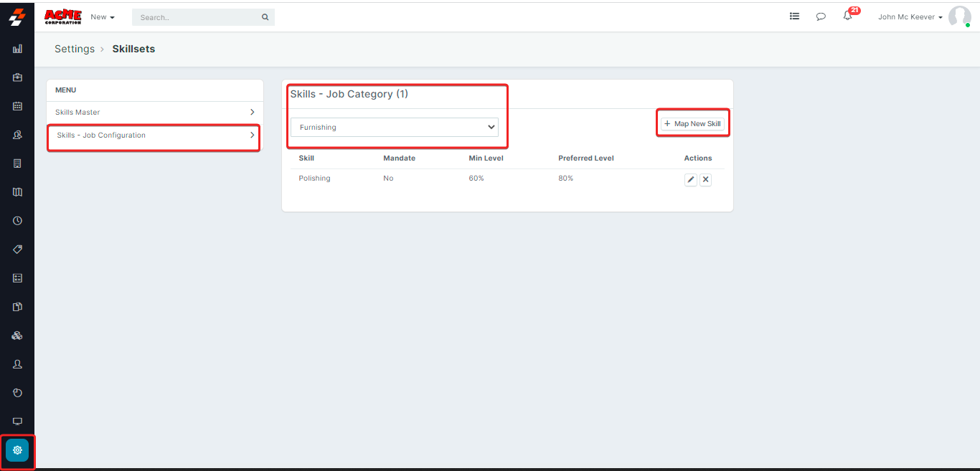Click the ACME Corporation logo
The image size is (980, 471).
[x=63, y=16]
